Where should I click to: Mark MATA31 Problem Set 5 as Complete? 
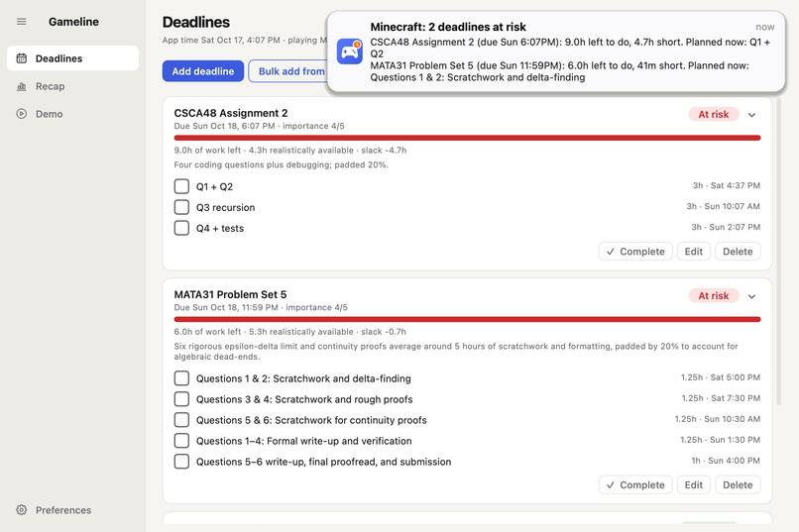point(635,485)
